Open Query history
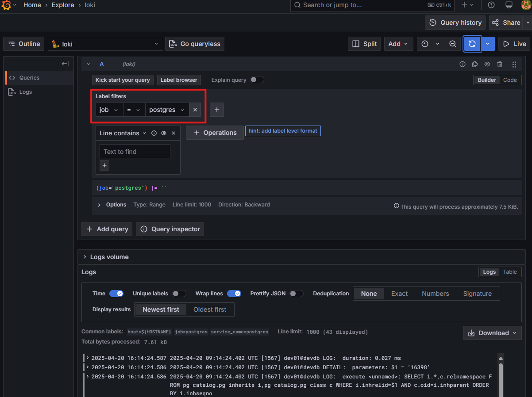532x397 pixels. pyautogui.click(x=455, y=23)
